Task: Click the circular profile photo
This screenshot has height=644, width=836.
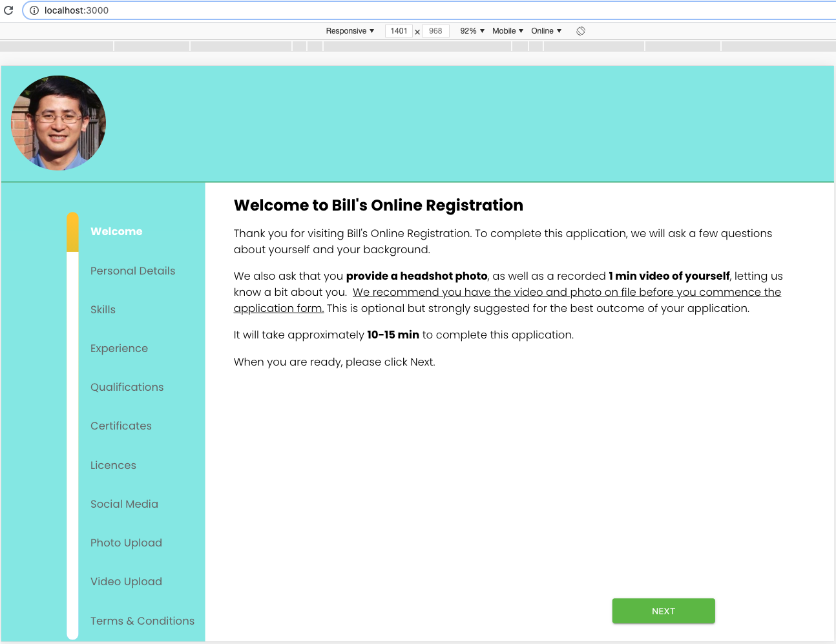Action: (x=58, y=123)
